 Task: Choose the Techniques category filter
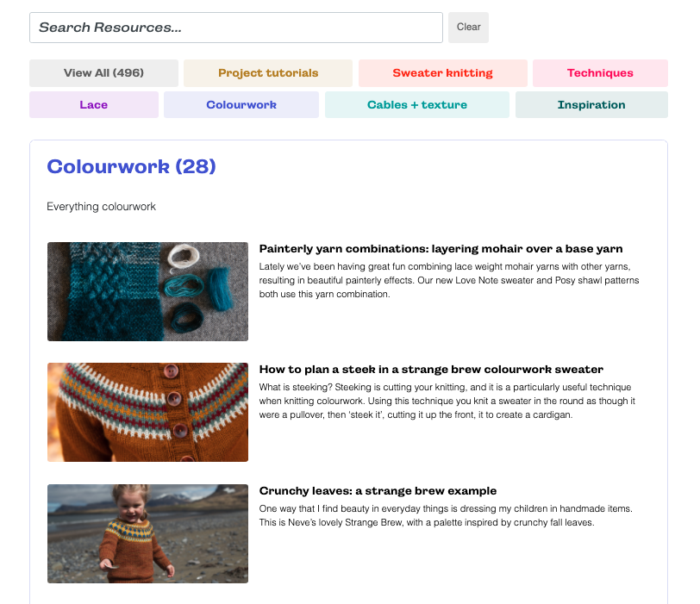600,73
